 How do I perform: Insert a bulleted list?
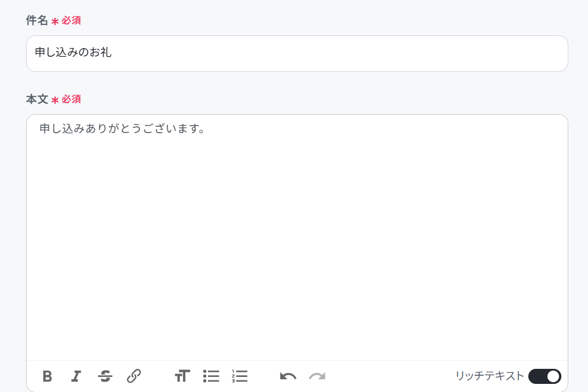[211, 376]
